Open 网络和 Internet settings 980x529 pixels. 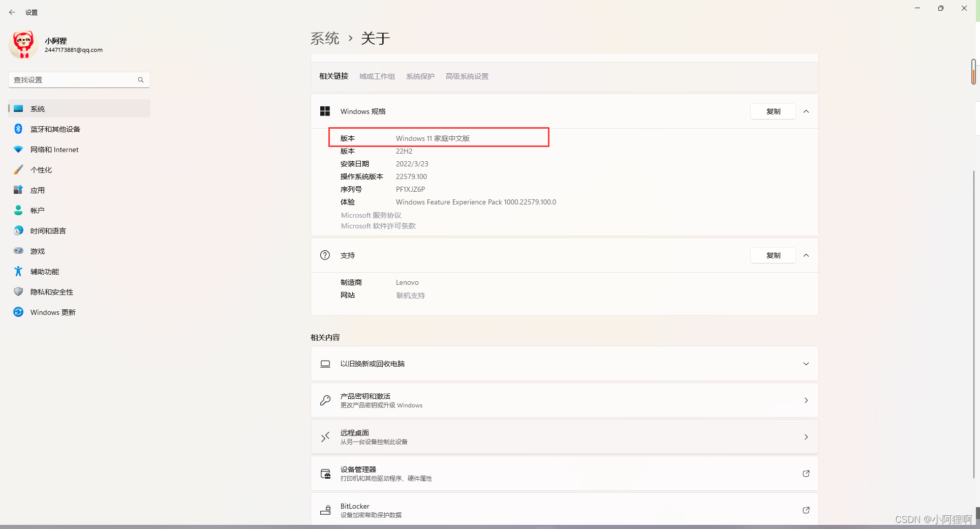pyautogui.click(x=79, y=150)
